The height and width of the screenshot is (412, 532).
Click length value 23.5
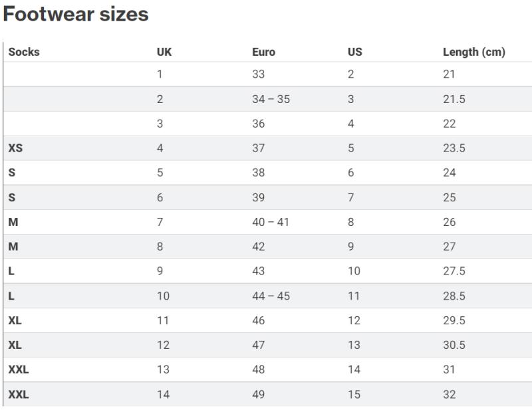(x=454, y=148)
